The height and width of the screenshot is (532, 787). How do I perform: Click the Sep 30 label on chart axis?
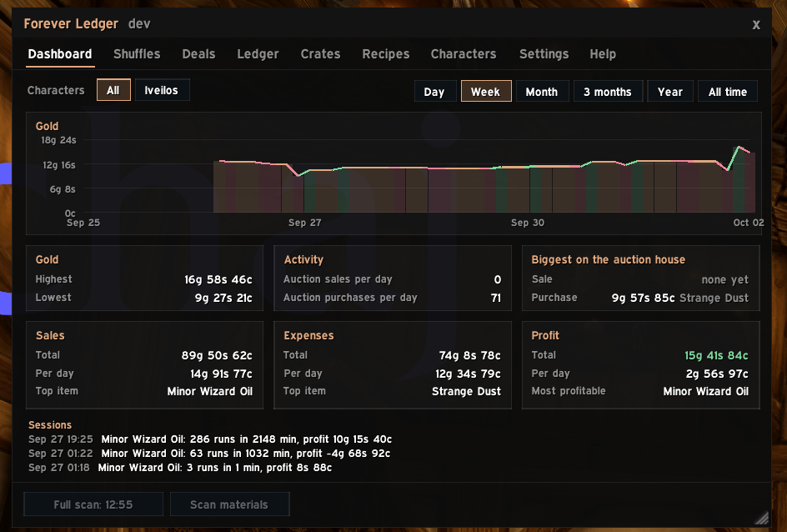[527, 223]
